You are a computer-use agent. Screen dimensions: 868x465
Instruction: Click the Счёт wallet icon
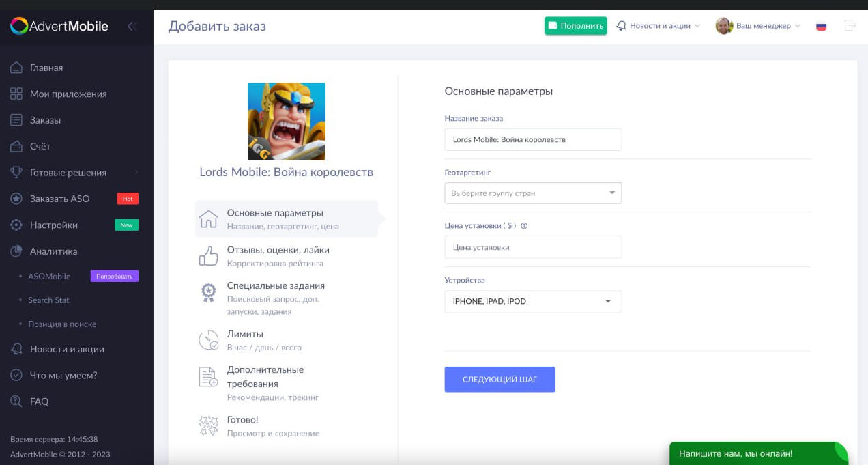(x=16, y=146)
